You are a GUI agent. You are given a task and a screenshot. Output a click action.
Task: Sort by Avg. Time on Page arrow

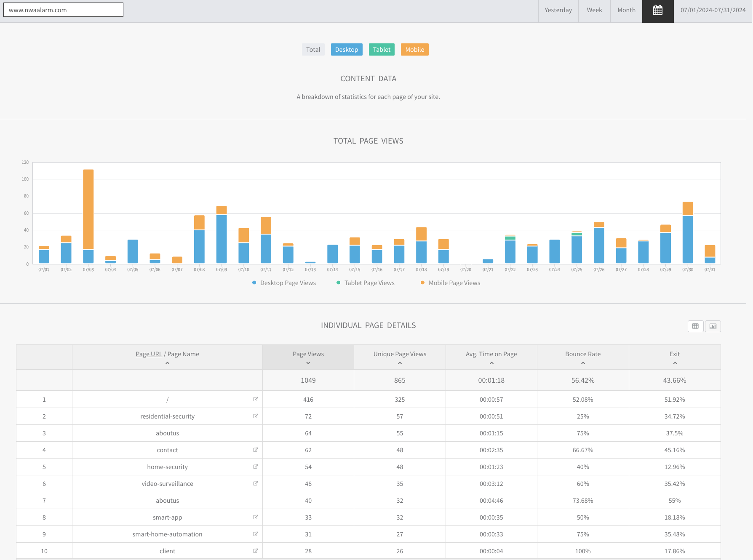[491, 363]
